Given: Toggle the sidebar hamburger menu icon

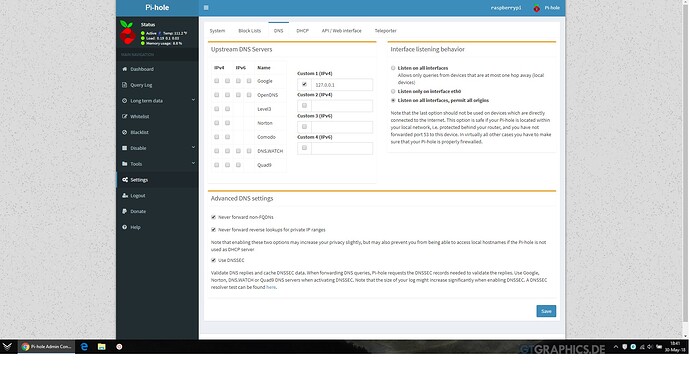Looking at the screenshot, I should coord(206,7).
